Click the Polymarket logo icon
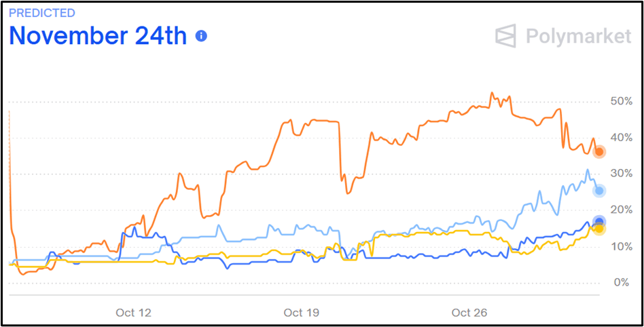Viewport: 644px width, 327px height. (x=506, y=36)
